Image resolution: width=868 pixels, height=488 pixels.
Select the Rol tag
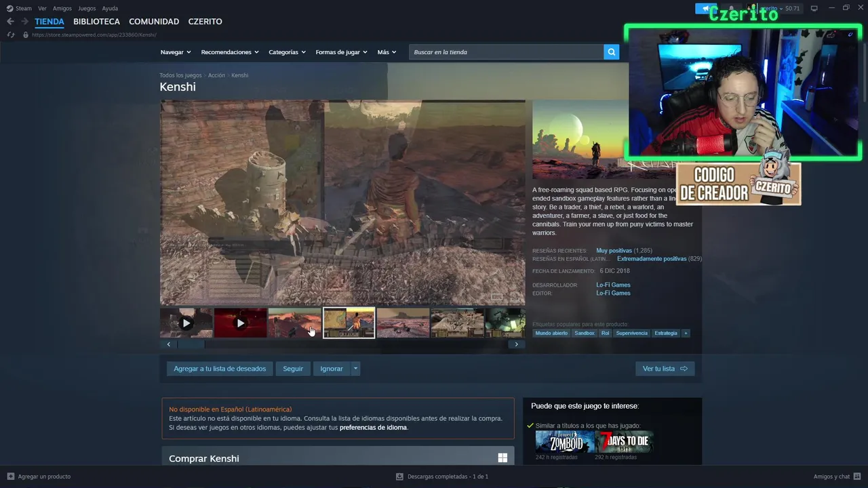point(605,333)
